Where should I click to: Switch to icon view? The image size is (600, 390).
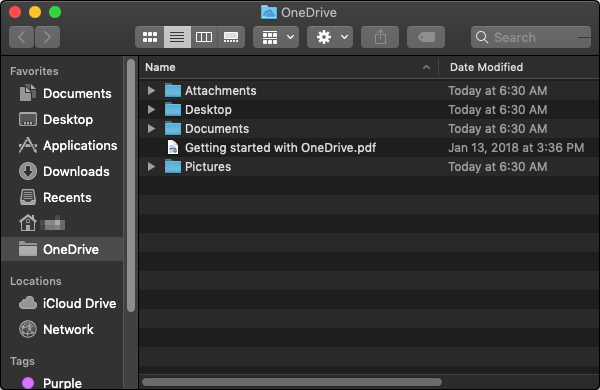tap(150, 37)
